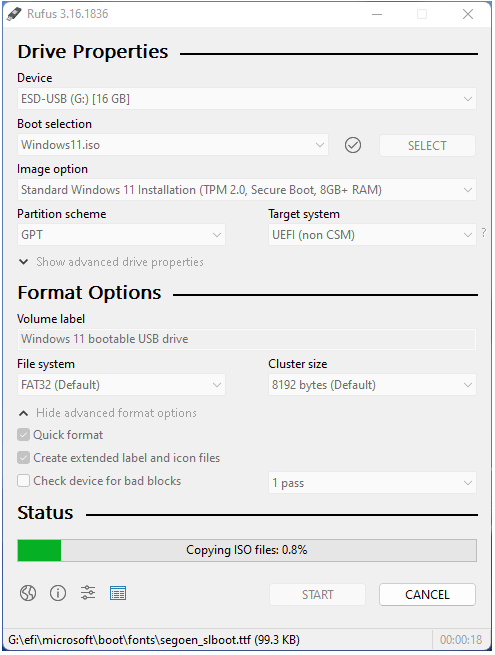Show the About information icon
This screenshot has width=495, height=655.
point(58,593)
